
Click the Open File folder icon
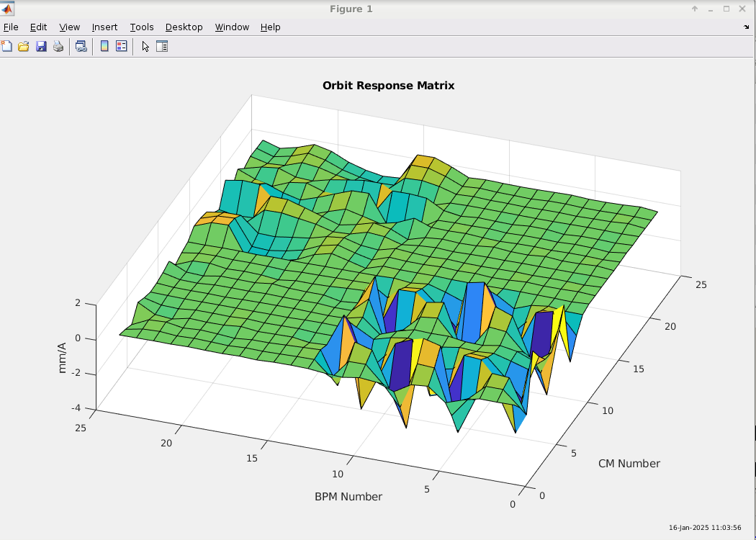24,46
